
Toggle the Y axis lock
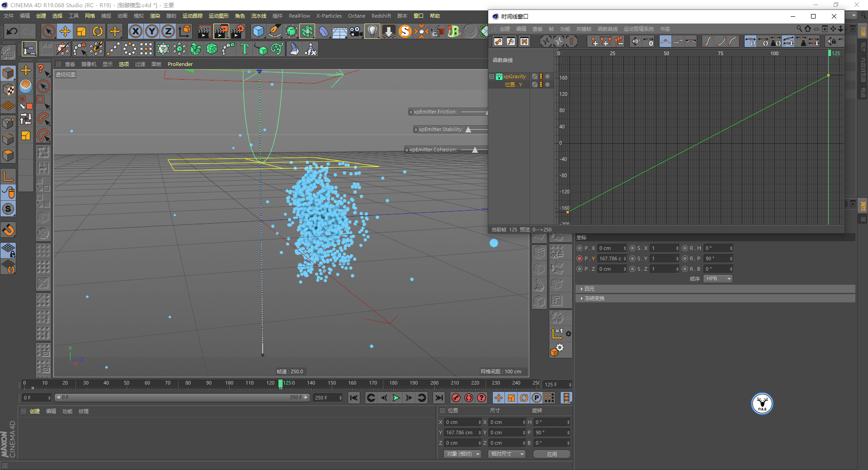152,31
